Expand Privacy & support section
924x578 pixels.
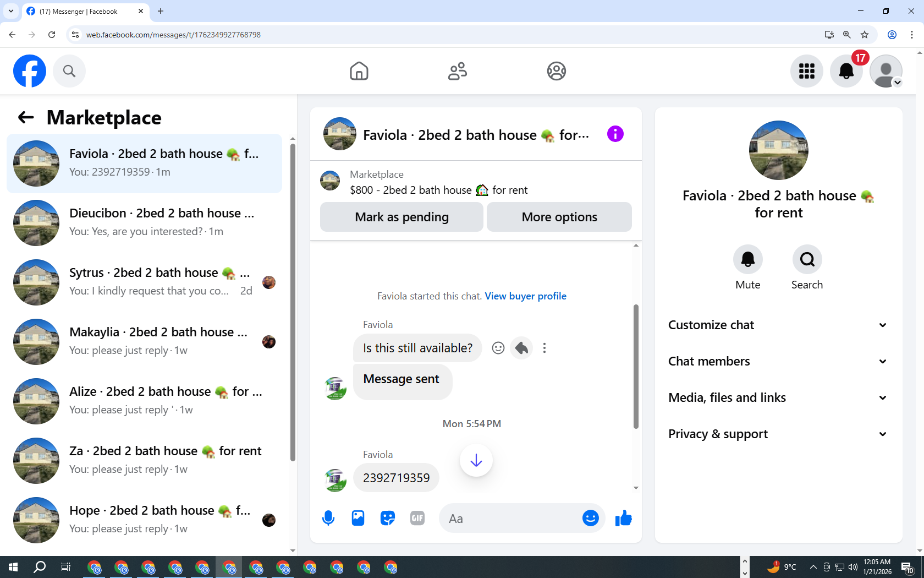pyautogui.click(x=778, y=434)
